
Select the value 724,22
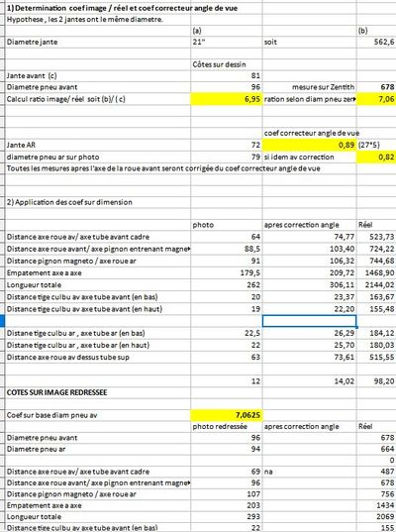coord(376,249)
